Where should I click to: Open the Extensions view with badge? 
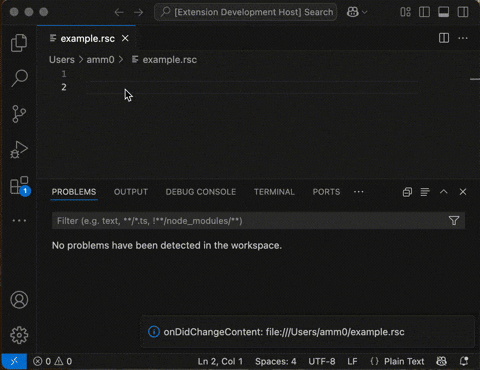tap(19, 185)
